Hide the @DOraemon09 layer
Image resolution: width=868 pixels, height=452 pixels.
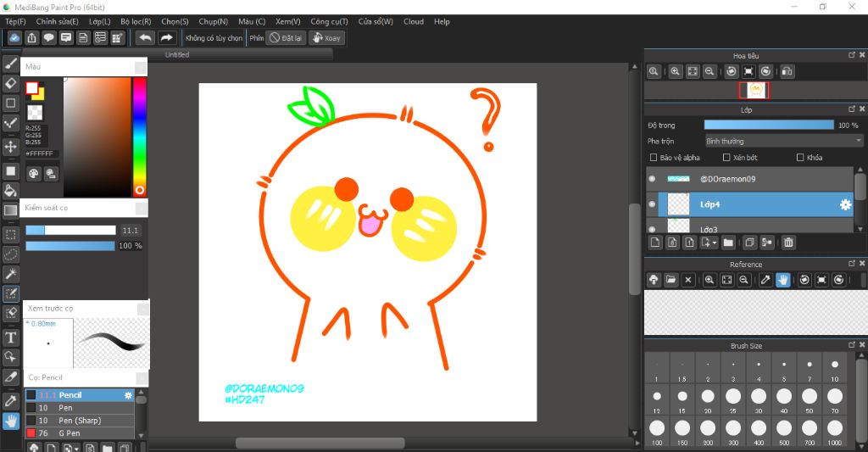(x=652, y=179)
